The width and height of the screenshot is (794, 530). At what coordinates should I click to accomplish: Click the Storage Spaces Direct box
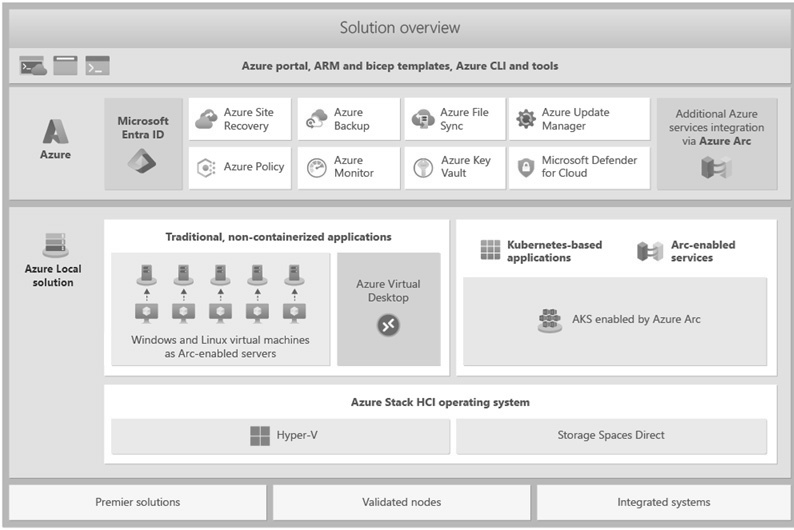(x=611, y=436)
